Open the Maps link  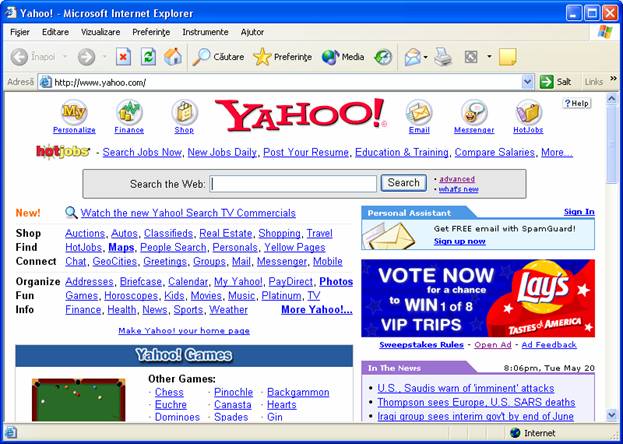tap(121, 247)
